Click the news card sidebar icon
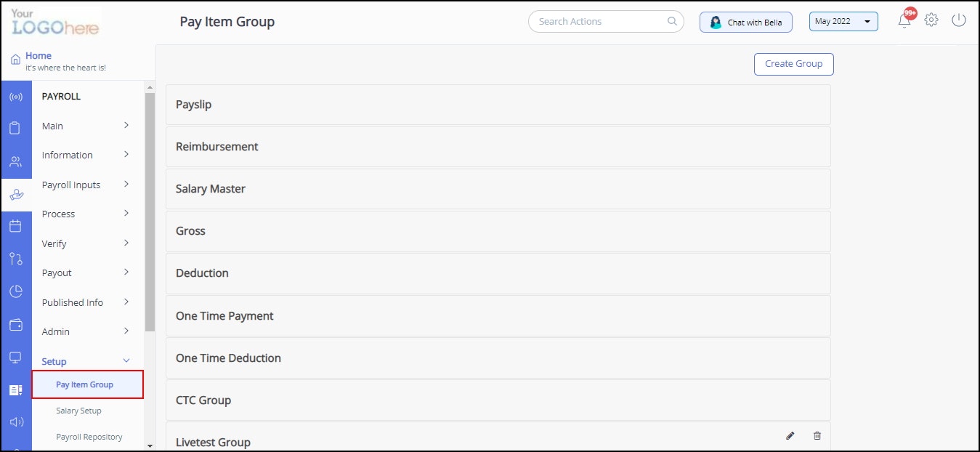This screenshot has height=452, width=980. 16,390
